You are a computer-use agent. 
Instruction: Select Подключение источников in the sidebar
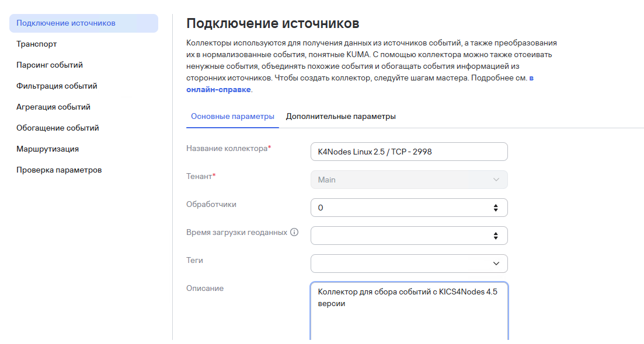point(84,23)
